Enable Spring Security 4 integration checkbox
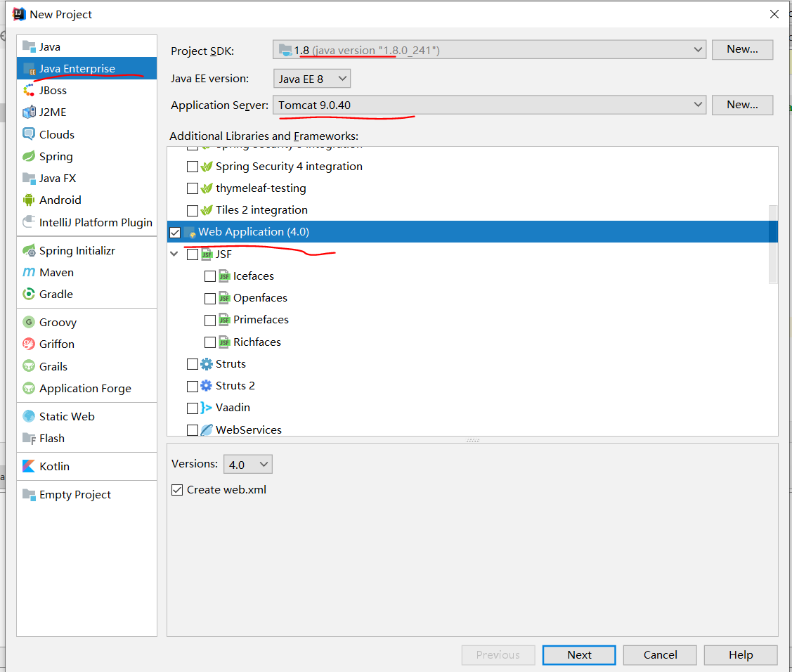The height and width of the screenshot is (672, 792). (192, 167)
